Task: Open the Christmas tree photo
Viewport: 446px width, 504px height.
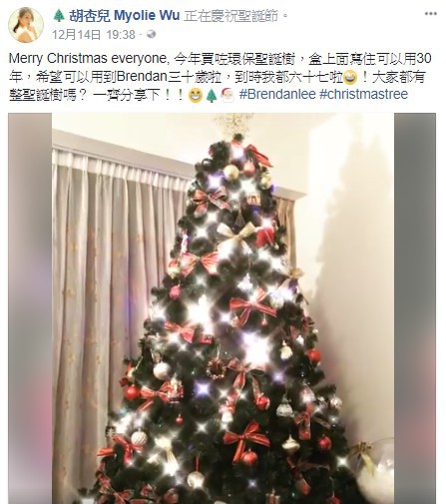Action: (223, 308)
